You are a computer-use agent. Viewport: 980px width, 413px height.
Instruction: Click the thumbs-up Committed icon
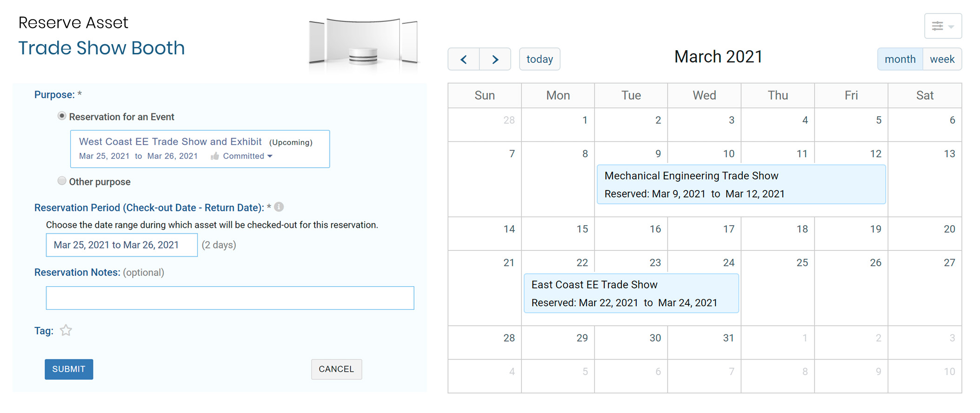tap(214, 156)
